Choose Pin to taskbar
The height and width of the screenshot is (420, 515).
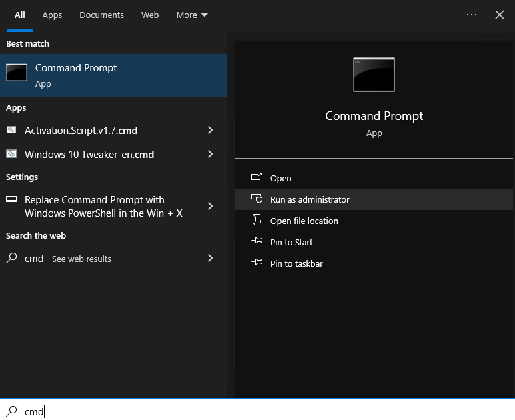[x=374, y=263]
